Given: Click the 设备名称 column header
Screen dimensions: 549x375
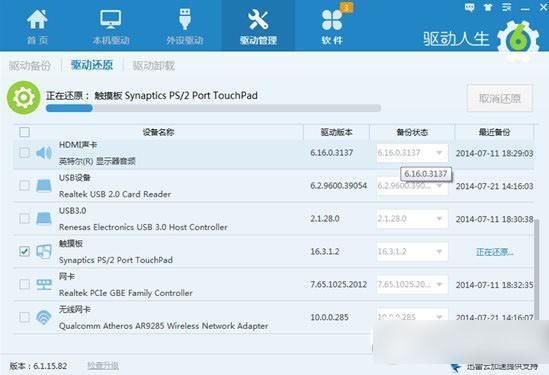Looking at the screenshot, I should (158, 132).
